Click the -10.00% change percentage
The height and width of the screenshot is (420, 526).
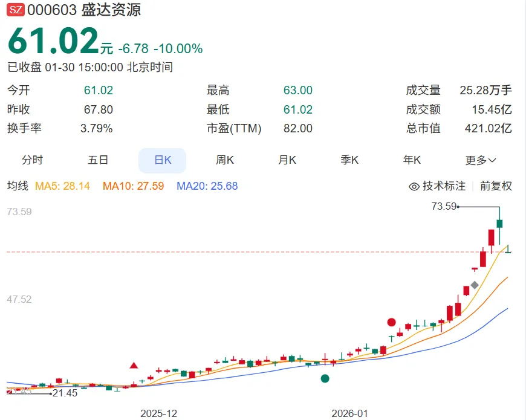178,48
